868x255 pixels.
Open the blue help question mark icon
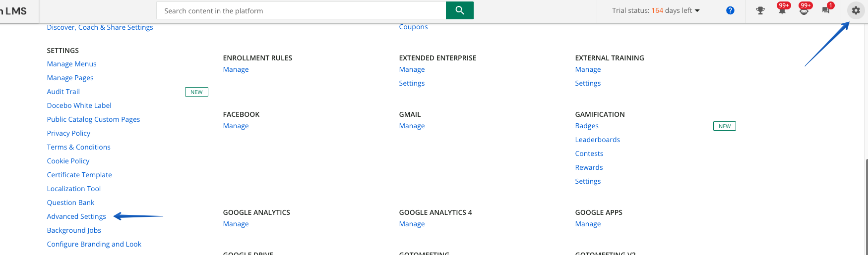click(x=730, y=10)
